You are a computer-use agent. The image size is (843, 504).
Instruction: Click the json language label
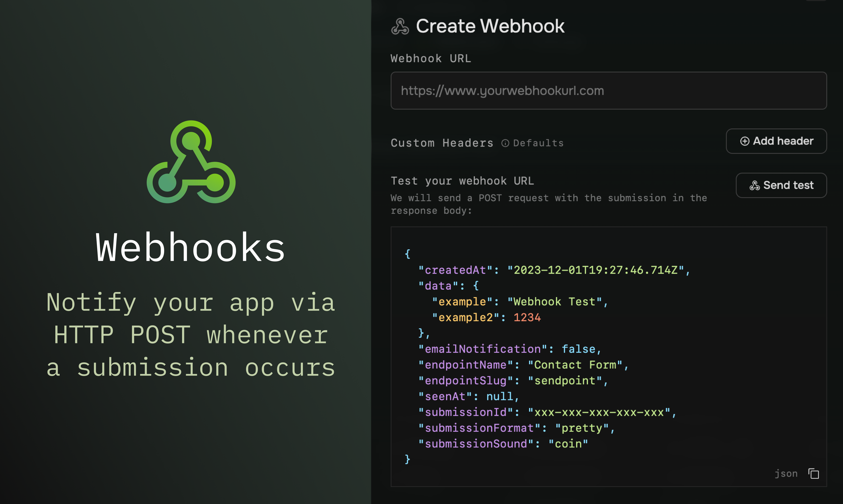(786, 473)
